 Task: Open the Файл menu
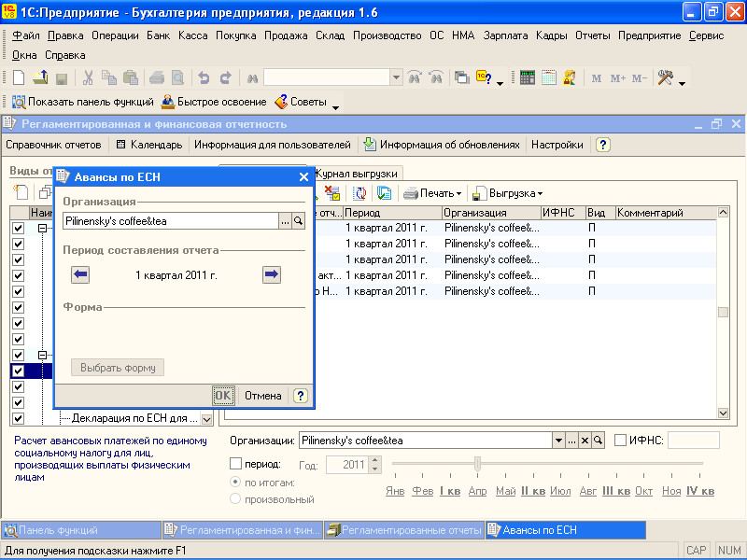tap(26, 35)
